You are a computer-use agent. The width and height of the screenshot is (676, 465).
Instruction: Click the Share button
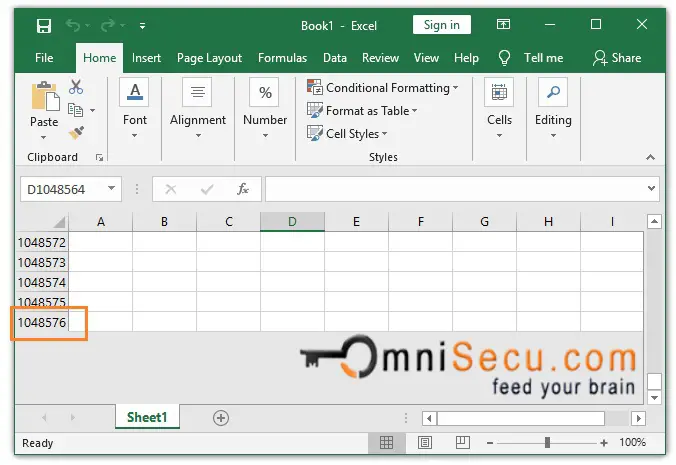click(617, 58)
